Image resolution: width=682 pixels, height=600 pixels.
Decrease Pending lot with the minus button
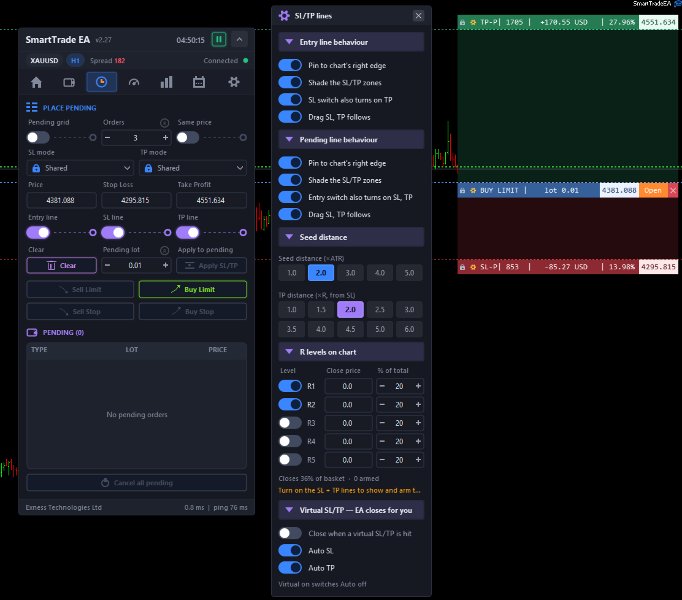(x=107, y=265)
